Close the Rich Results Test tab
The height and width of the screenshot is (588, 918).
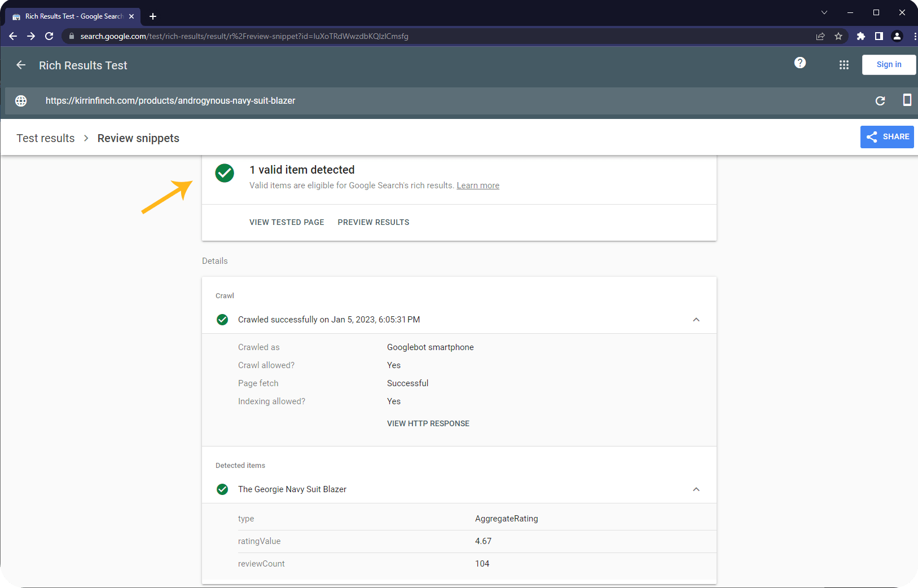pos(131,16)
